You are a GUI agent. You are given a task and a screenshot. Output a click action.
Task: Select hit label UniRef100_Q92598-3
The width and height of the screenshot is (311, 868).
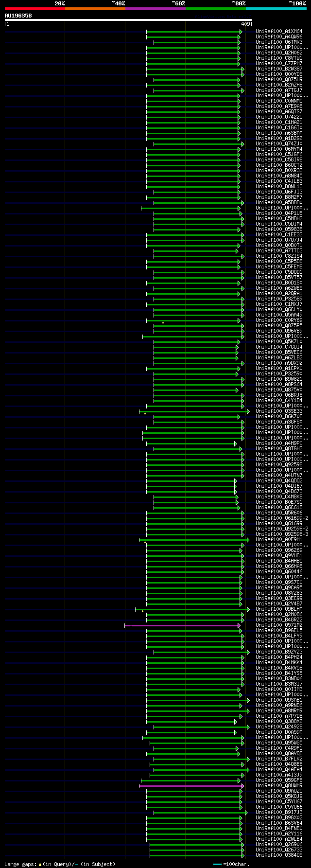(282, 534)
